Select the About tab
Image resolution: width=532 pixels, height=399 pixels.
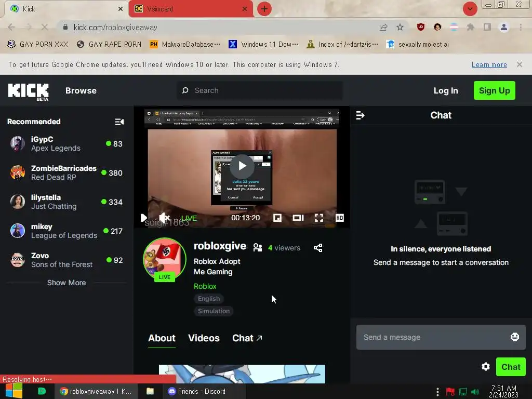pyautogui.click(x=162, y=338)
